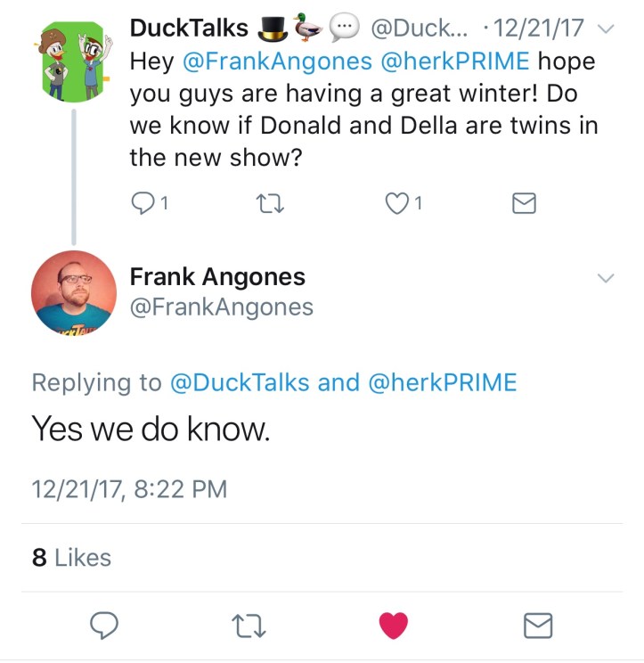Unlike Frank Angones' tweet with red heart
The image size is (644, 663).
[393, 626]
